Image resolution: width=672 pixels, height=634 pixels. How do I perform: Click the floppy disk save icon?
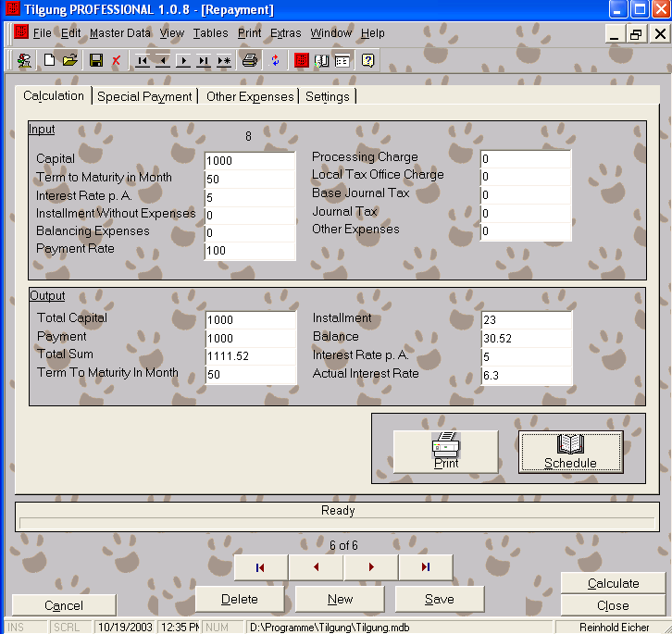pos(95,61)
